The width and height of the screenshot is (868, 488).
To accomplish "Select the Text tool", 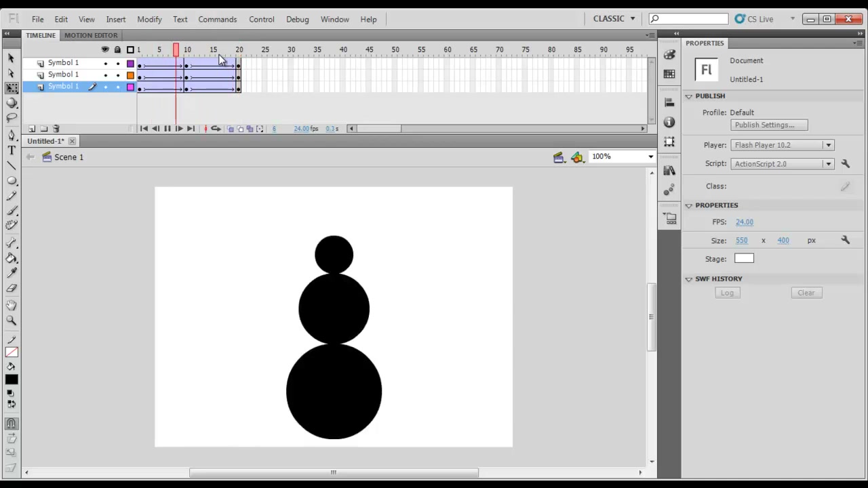I will pyautogui.click(x=12, y=150).
